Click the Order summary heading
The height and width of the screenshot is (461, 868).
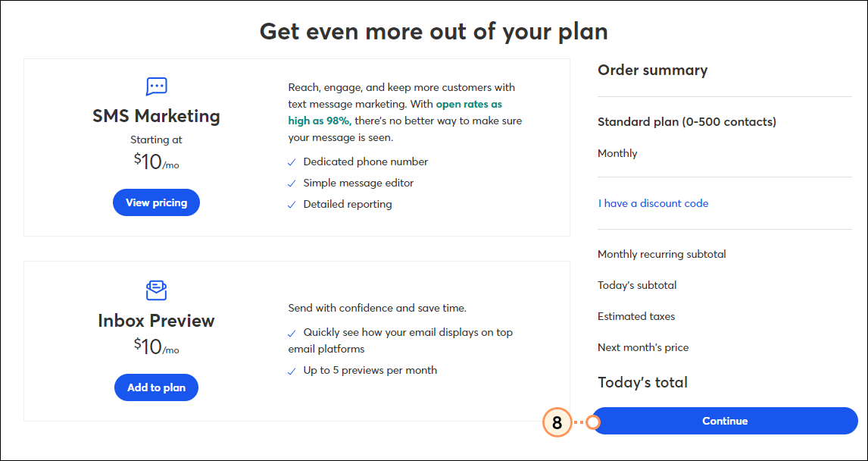(653, 71)
